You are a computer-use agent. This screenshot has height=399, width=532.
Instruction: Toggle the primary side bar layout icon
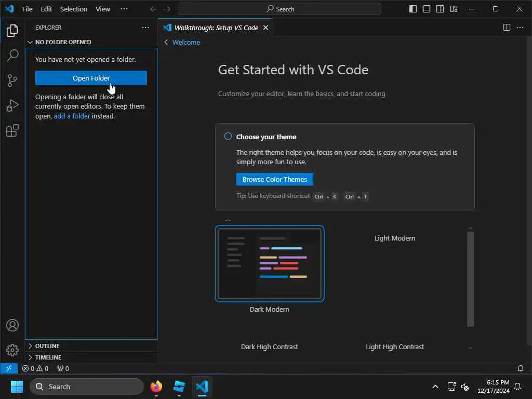coord(413,9)
